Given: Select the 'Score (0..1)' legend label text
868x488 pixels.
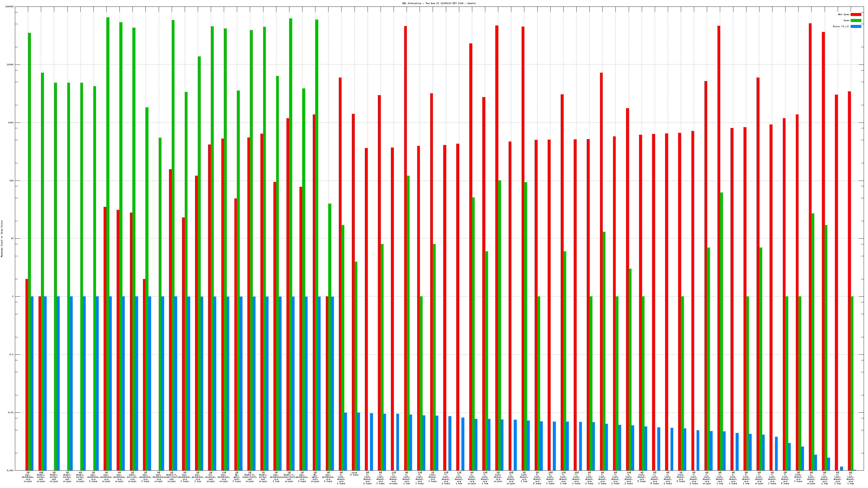Looking at the screenshot, I should pyautogui.click(x=841, y=26).
